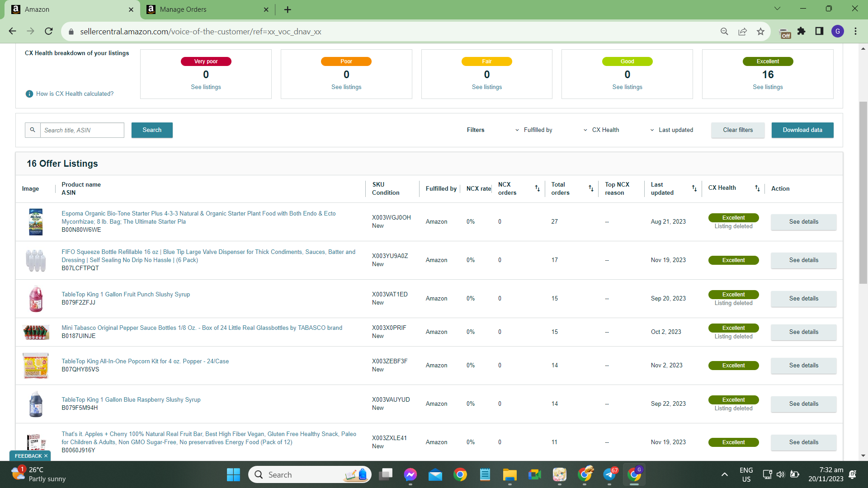Screen dimensions: 868x488
Task: Open See listings under Excellent
Action: click(768, 87)
